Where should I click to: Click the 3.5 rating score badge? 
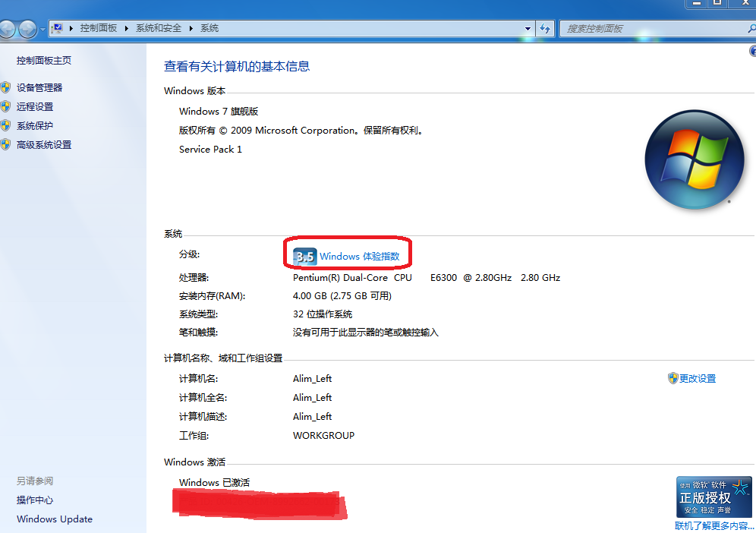[x=304, y=256]
